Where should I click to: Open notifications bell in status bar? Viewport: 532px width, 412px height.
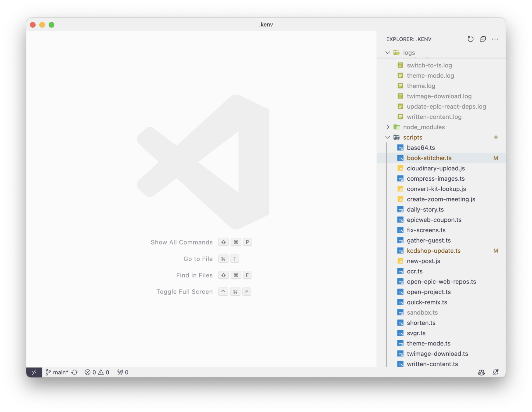point(495,372)
